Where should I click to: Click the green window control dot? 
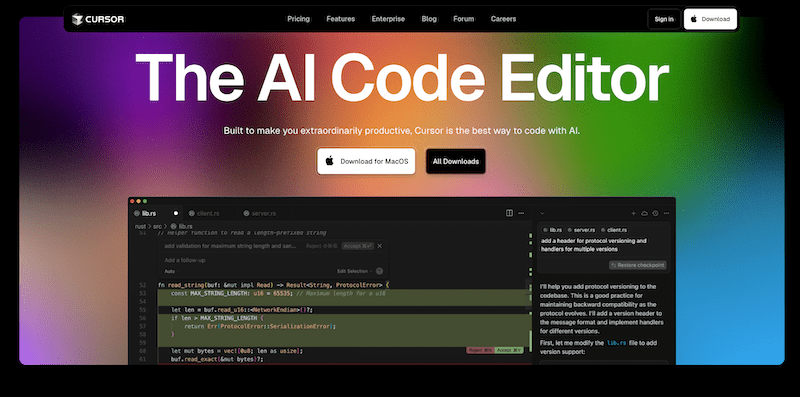click(x=144, y=201)
